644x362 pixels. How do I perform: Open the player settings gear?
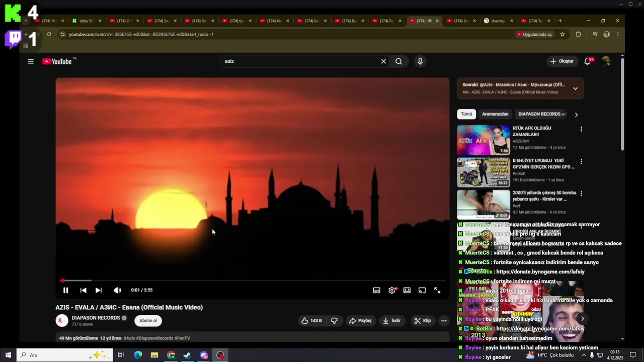tap(392, 290)
